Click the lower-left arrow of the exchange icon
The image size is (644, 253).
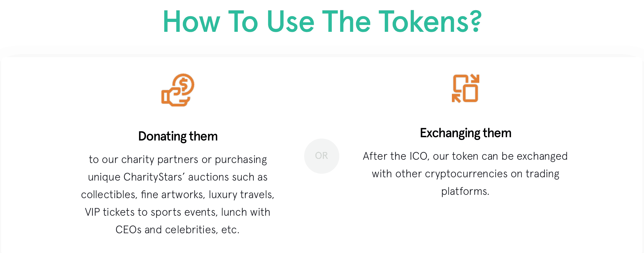click(x=456, y=98)
